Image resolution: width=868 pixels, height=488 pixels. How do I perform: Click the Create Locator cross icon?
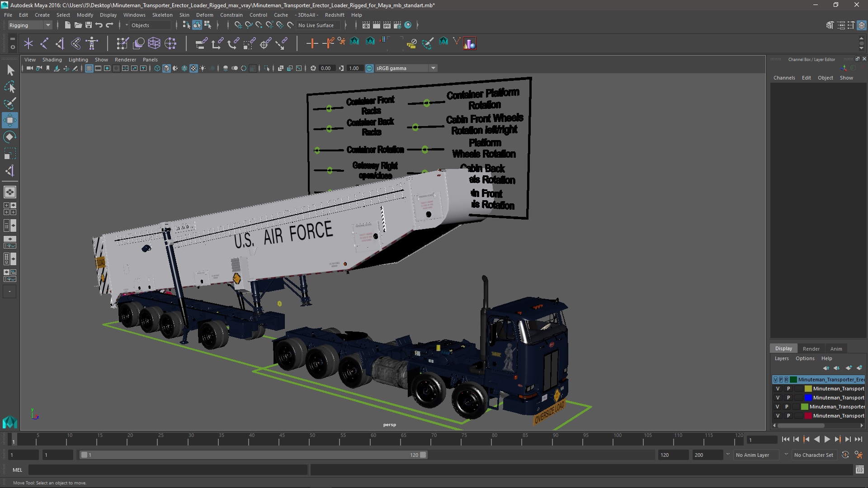coord(28,43)
